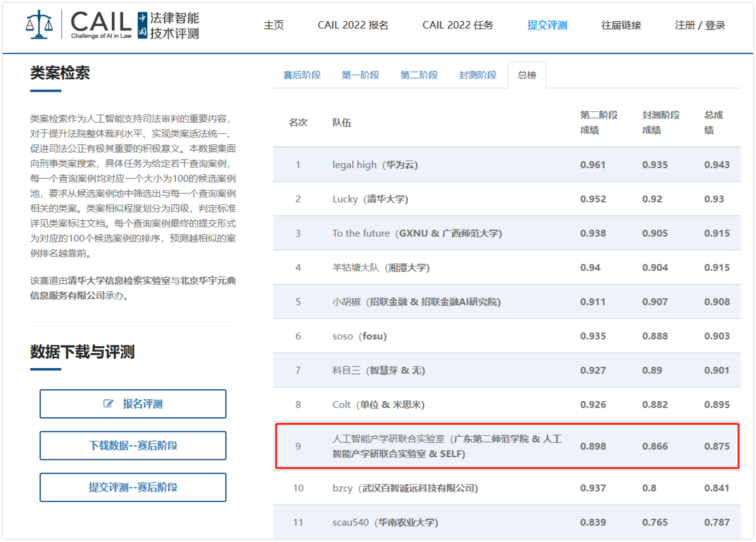The image size is (756, 542).
Task: Open the 主页 navigation item
Action: point(274,25)
